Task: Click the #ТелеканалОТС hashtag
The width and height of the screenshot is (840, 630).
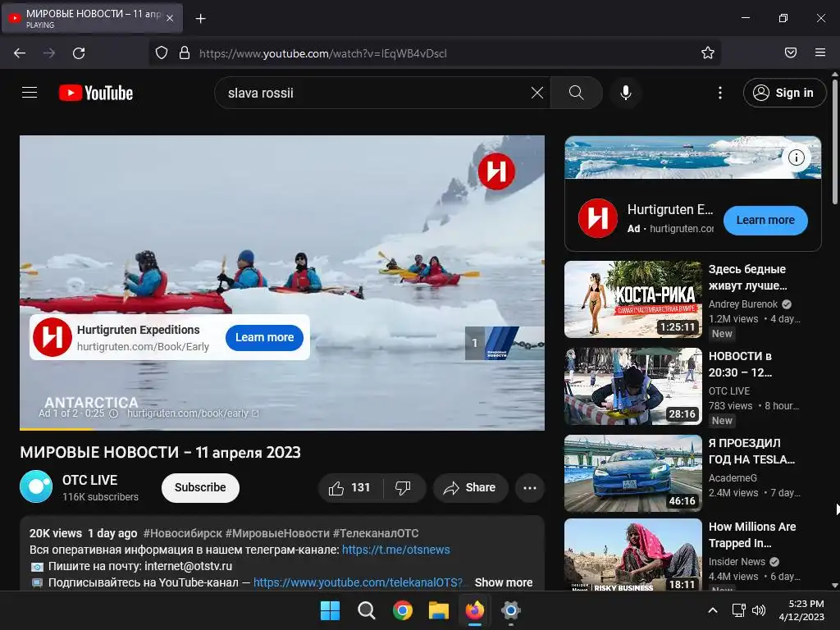Action: pyautogui.click(x=376, y=533)
